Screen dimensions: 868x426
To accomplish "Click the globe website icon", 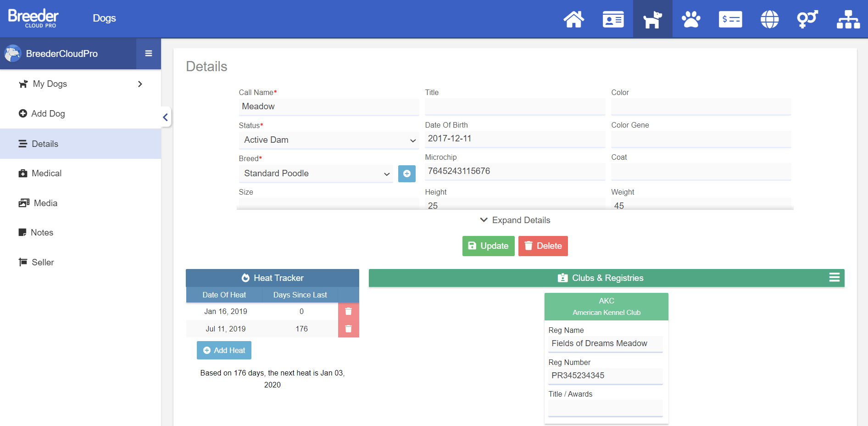I will pyautogui.click(x=769, y=19).
